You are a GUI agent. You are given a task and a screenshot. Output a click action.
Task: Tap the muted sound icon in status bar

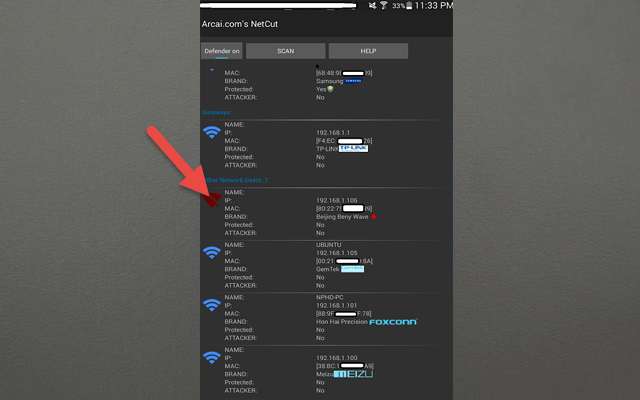(x=372, y=5)
